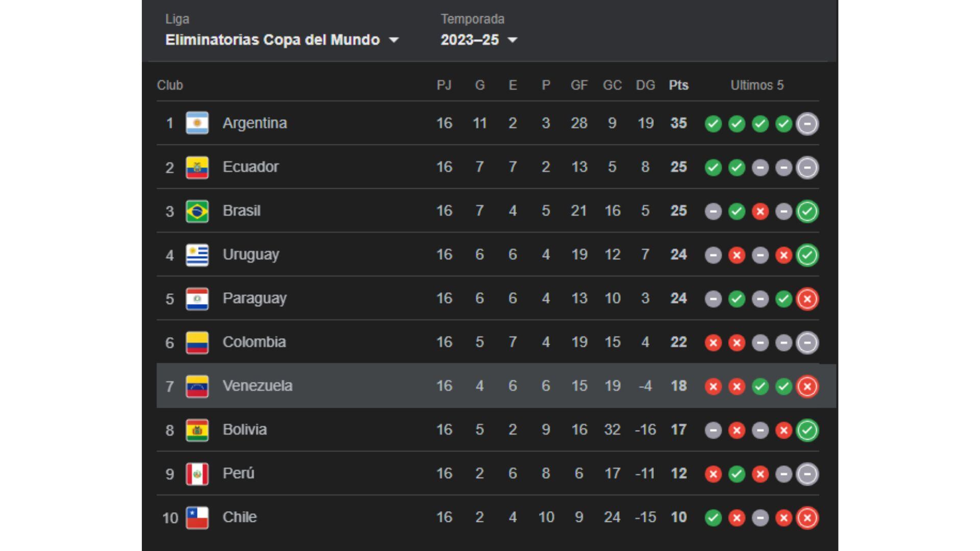Open the Temporada 2023–25 season dropdown
The width and height of the screenshot is (980, 551).
tap(470, 40)
